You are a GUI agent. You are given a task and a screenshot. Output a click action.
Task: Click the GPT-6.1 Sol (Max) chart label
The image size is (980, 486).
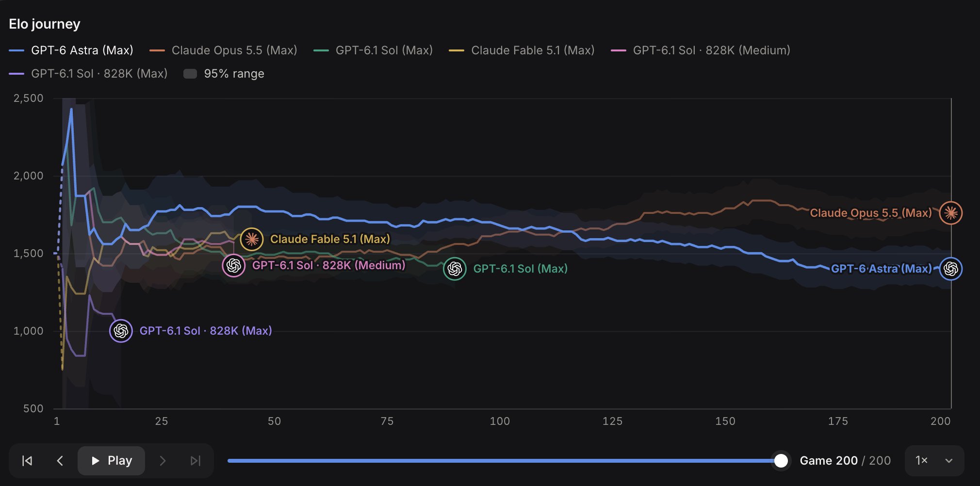point(520,269)
